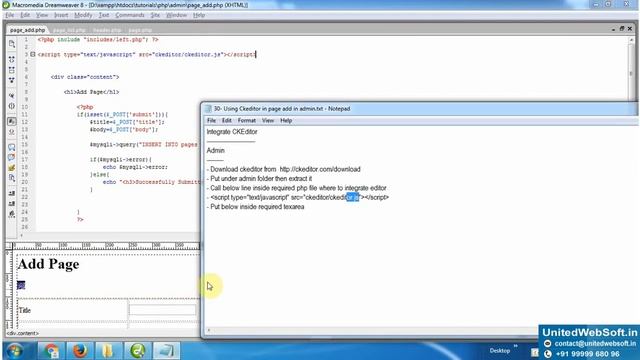Click the Collapse Selection icon

pos(12,70)
